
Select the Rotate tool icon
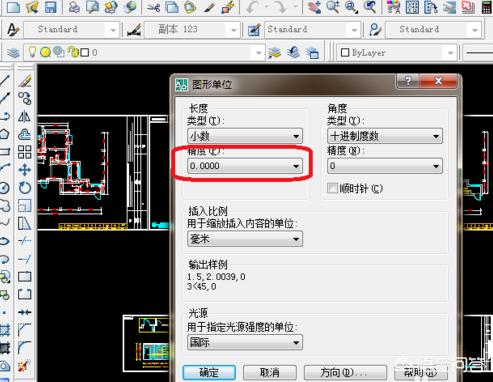25,188
